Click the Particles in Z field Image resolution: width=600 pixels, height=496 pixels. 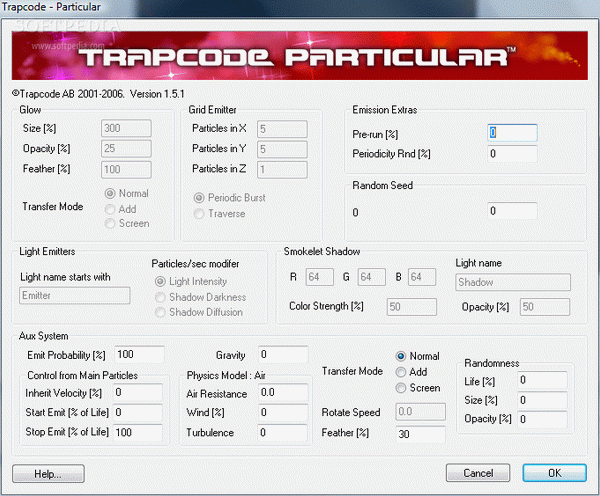(x=282, y=170)
